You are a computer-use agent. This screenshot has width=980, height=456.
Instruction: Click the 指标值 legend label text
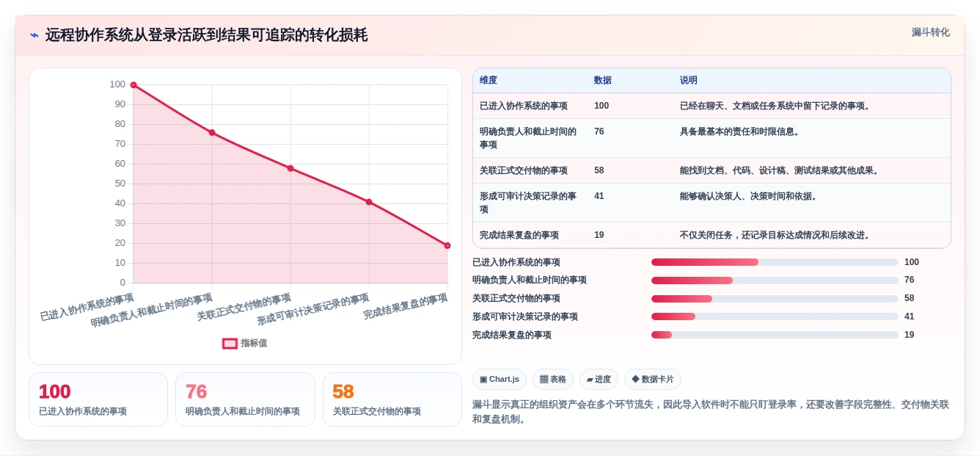(x=254, y=343)
